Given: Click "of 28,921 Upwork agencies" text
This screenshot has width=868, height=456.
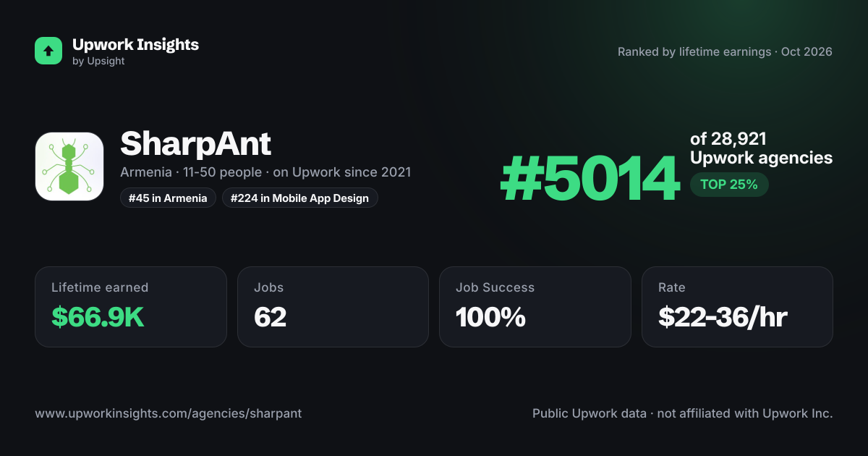Looking at the screenshot, I should [761, 148].
